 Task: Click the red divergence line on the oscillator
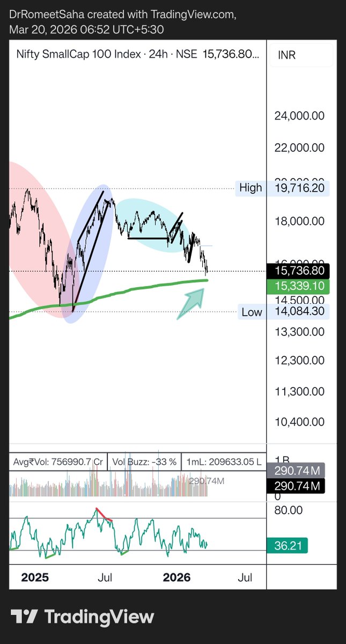104,515
